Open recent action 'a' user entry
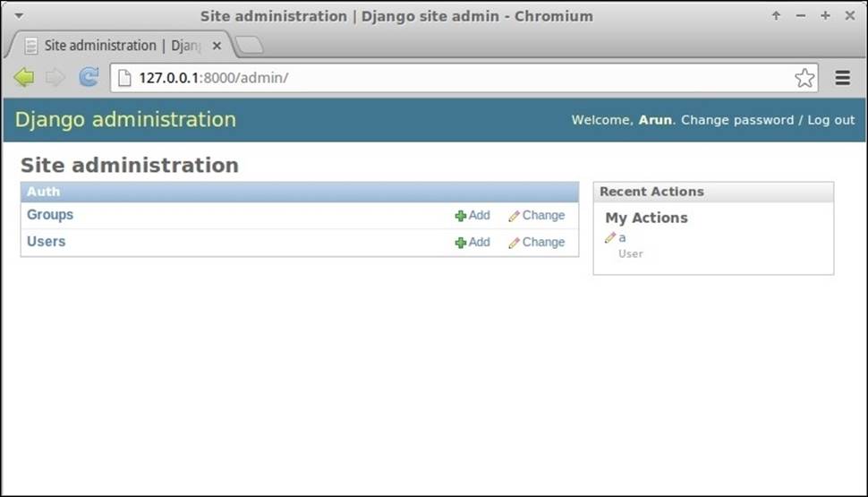 pos(622,237)
